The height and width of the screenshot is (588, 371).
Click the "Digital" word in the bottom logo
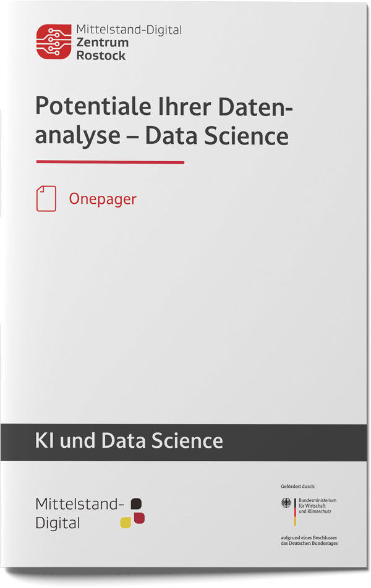58,523
